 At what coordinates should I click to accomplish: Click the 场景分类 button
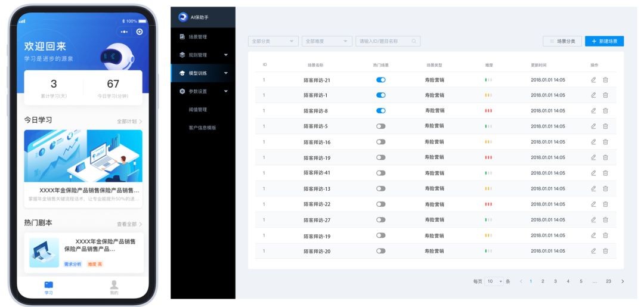(x=562, y=42)
